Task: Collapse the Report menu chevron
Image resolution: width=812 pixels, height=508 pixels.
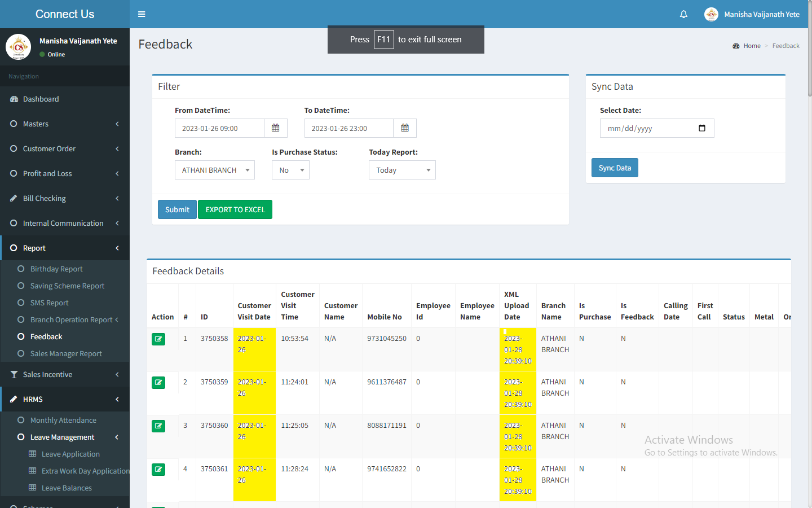Action: pos(117,248)
